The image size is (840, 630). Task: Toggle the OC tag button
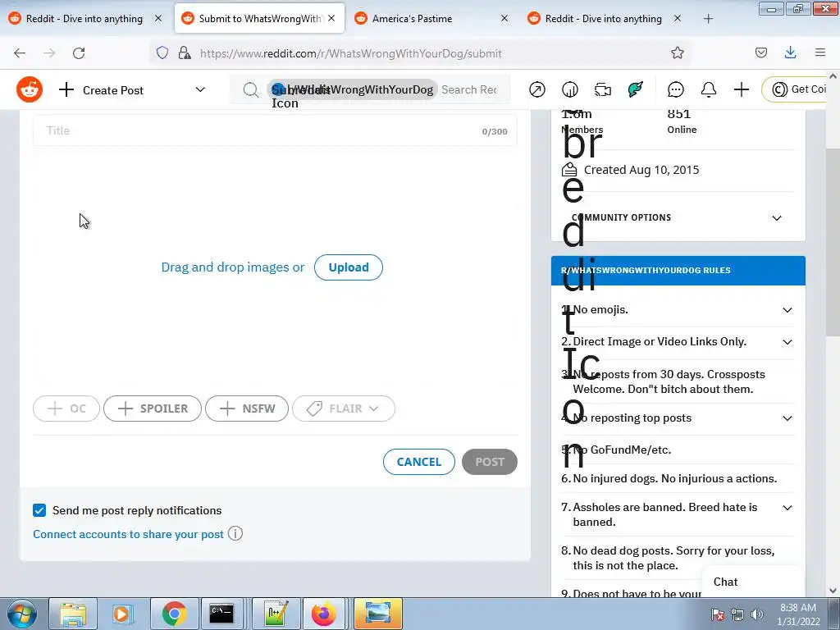click(66, 409)
